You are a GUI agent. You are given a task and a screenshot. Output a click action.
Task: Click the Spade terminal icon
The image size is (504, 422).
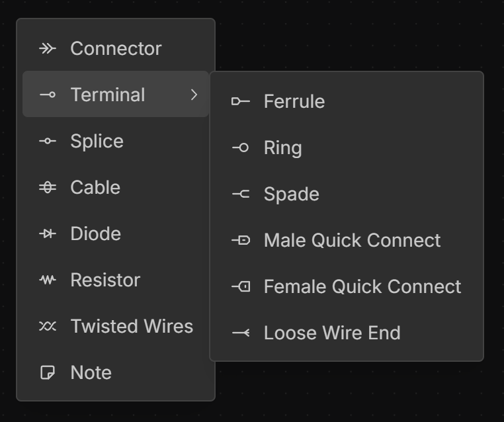point(241,194)
